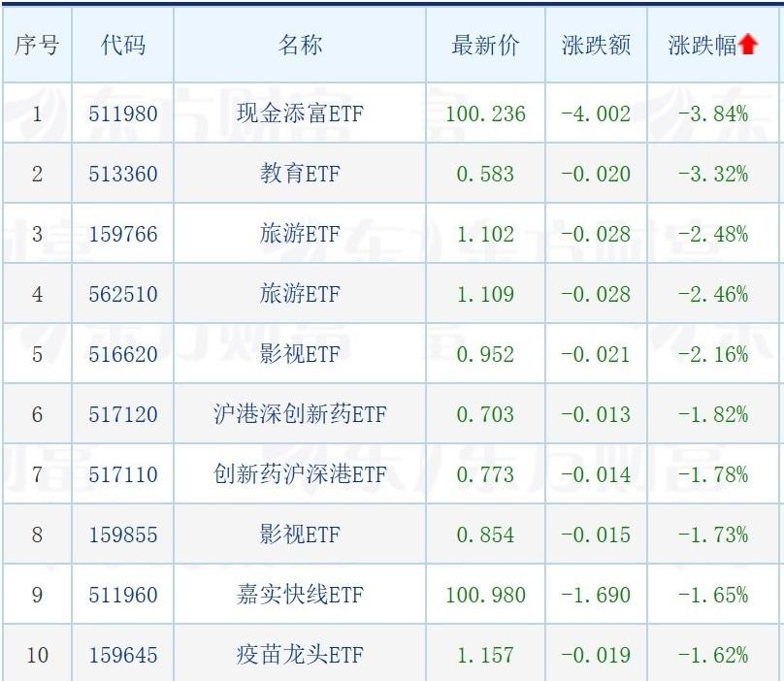Open code link 159855
This screenshot has width=784, height=681.
[x=123, y=535]
